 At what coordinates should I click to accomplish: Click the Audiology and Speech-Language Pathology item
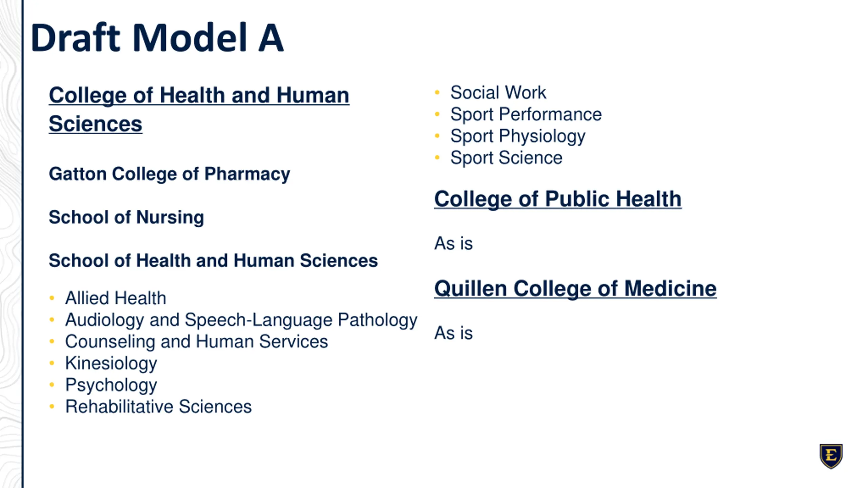pos(241,320)
